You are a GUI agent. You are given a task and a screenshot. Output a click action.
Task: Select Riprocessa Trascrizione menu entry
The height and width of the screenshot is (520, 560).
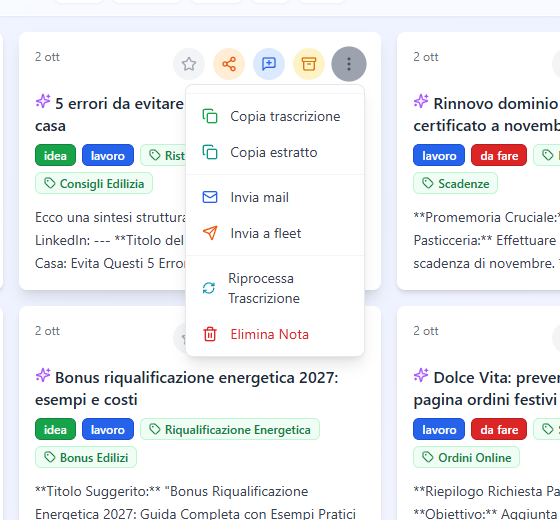(275, 288)
